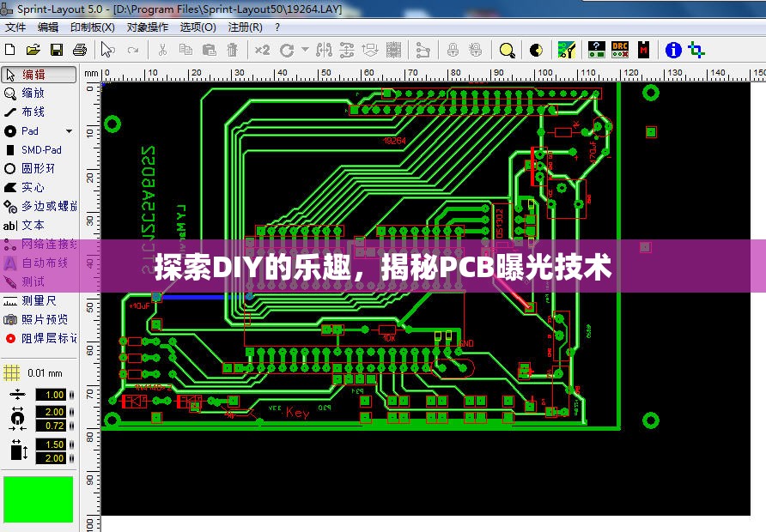Click the pad outer diameter 2.00 field

click(x=51, y=412)
